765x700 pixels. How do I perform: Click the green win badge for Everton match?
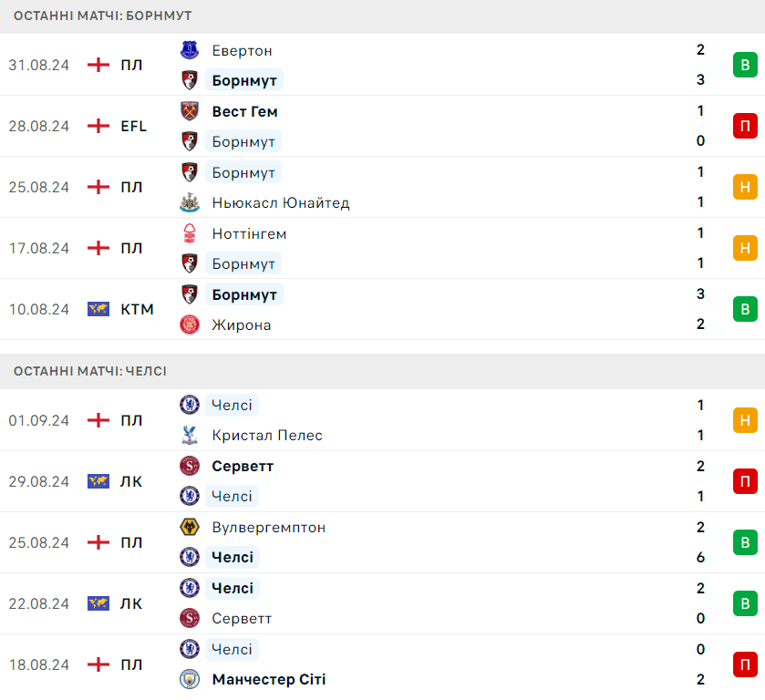coord(745,65)
